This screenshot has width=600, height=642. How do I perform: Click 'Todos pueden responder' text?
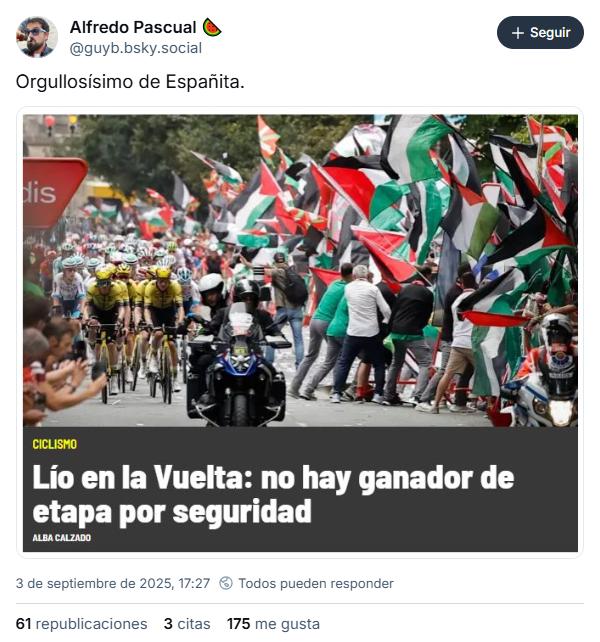click(x=316, y=583)
